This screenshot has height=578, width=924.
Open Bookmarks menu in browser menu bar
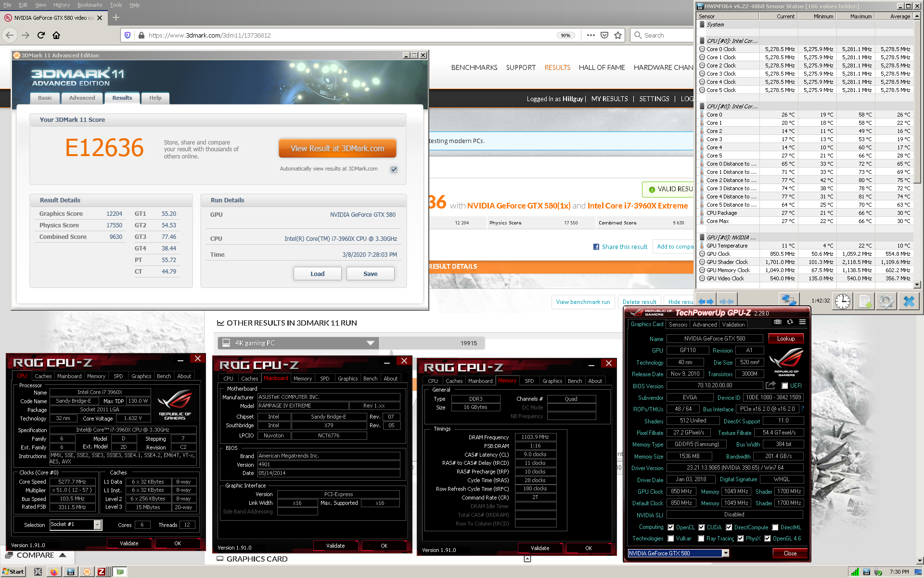pos(90,5)
